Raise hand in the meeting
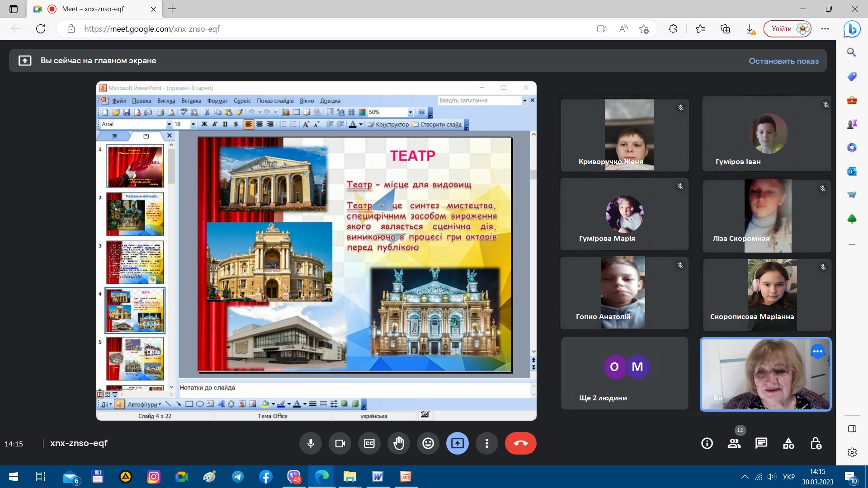868x488 pixels. (x=399, y=443)
